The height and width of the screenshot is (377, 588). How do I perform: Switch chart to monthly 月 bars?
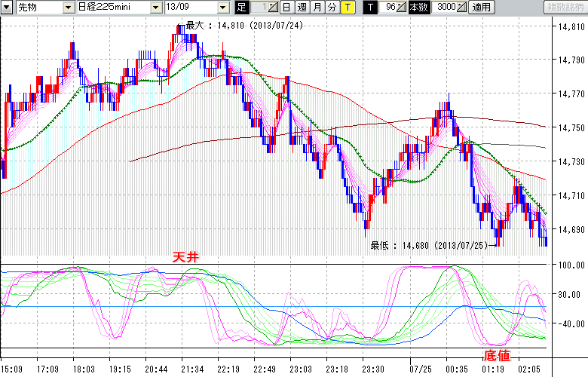click(x=317, y=7)
